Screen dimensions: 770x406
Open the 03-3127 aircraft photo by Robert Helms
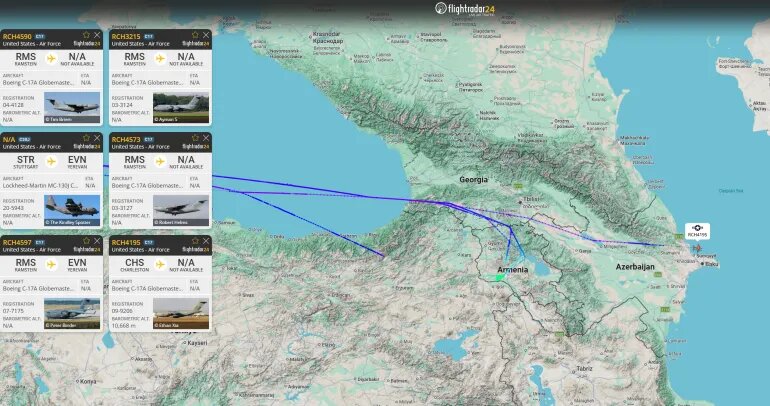(x=181, y=210)
